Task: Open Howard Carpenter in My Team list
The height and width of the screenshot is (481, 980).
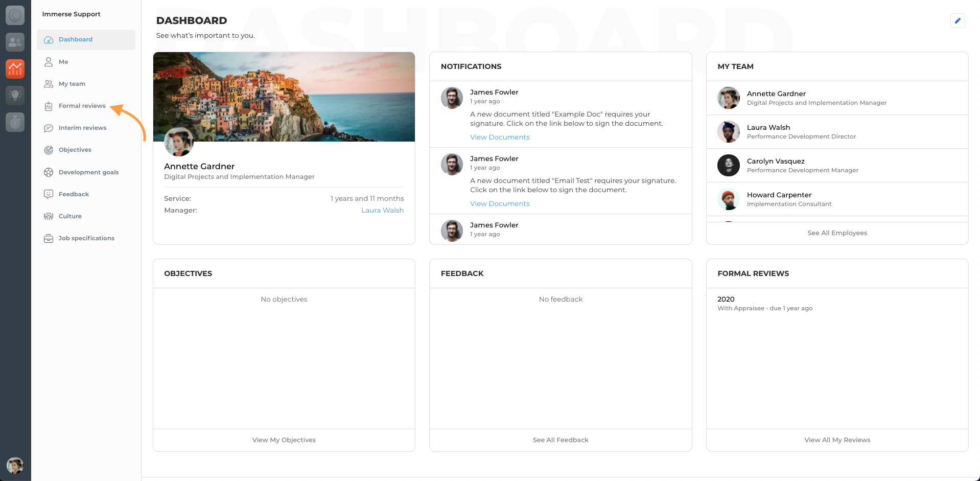Action: 837,199
